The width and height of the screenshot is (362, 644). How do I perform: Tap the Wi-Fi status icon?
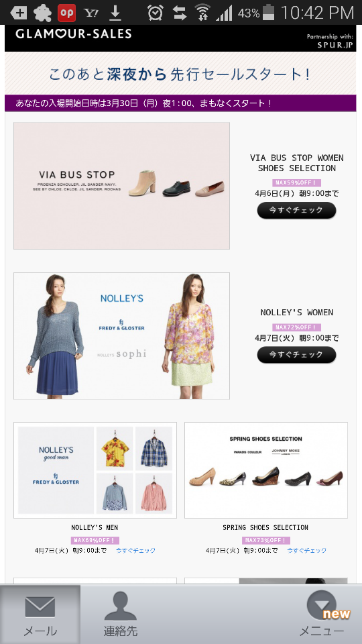click(202, 13)
